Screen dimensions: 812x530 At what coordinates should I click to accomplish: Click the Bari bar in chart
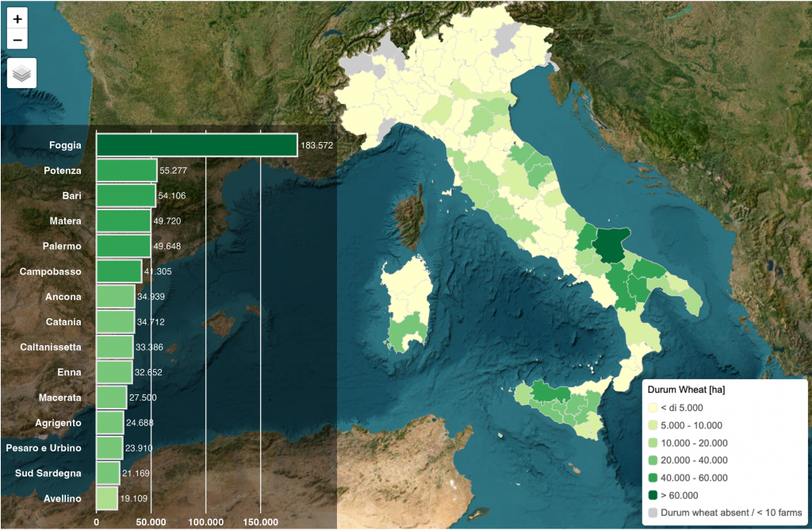point(126,196)
